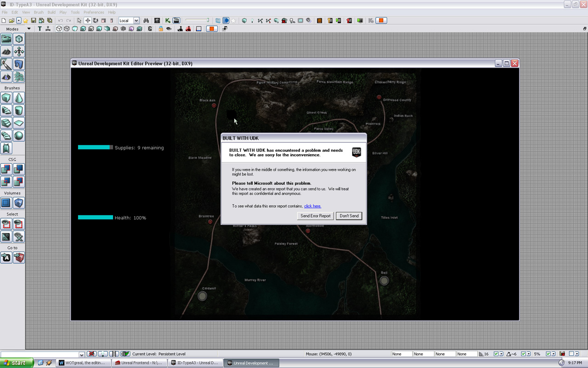Screen dimensions: 588x368
Task: Select the Terrain editing mode icon
Action: tap(6, 52)
